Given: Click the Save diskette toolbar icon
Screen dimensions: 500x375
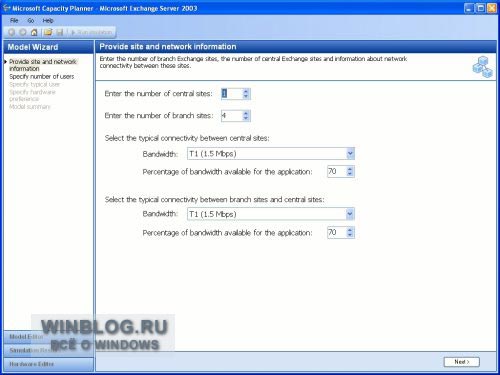Looking at the screenshot, I should tap(60, 32).
